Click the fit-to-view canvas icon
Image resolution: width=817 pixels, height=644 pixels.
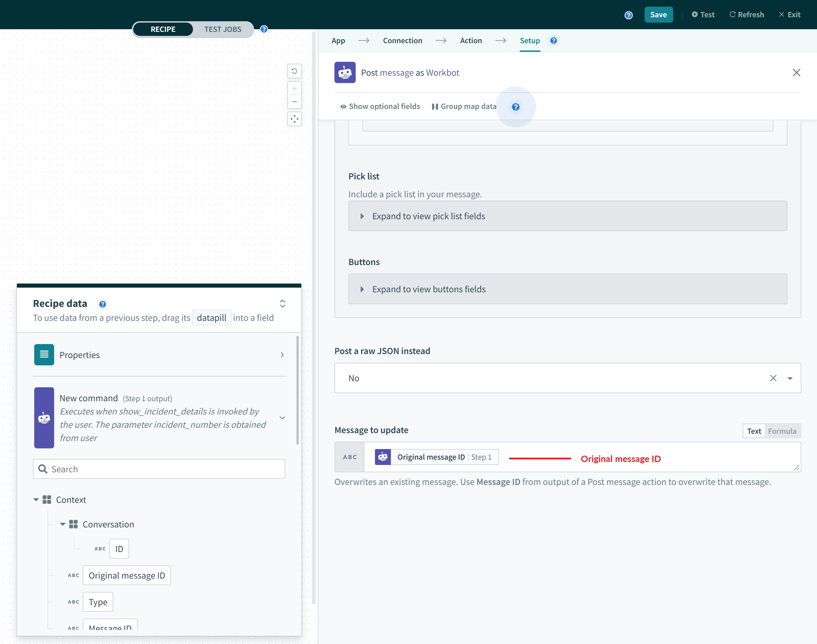pyautogui.click(x=295, y=119)
